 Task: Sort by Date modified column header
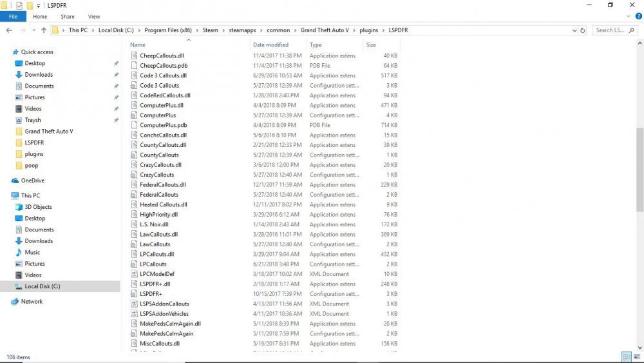click(x=270, y=44)
